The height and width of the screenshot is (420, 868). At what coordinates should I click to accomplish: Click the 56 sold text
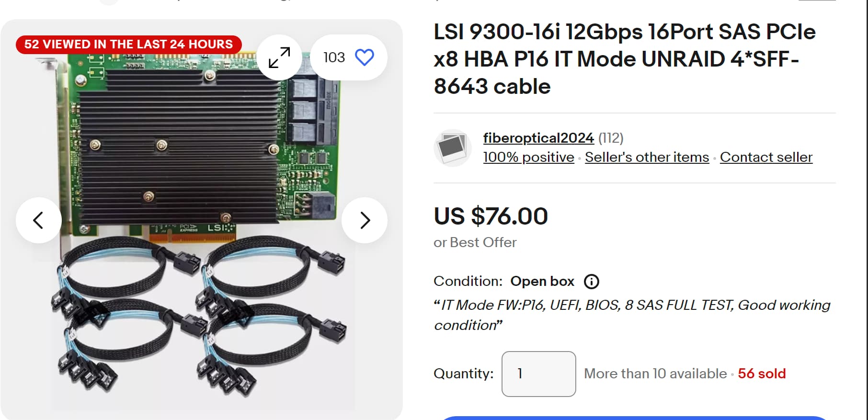(762, 374)
